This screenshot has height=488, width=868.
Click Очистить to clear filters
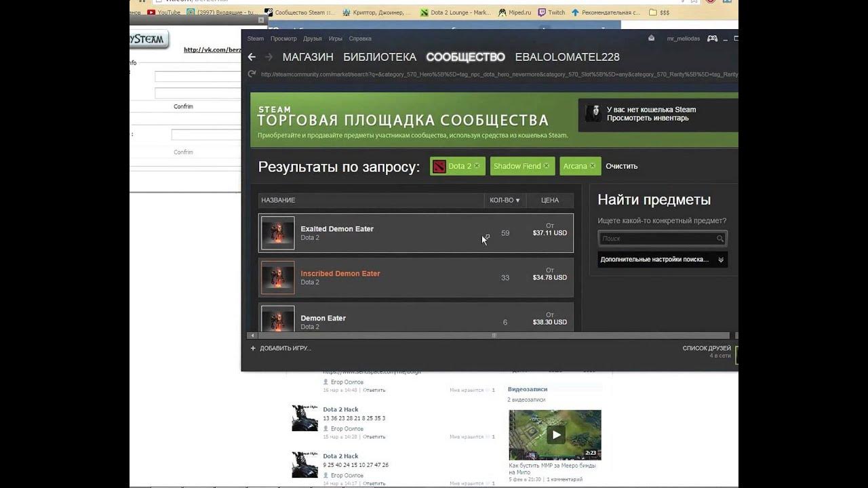tap(621, 166)
